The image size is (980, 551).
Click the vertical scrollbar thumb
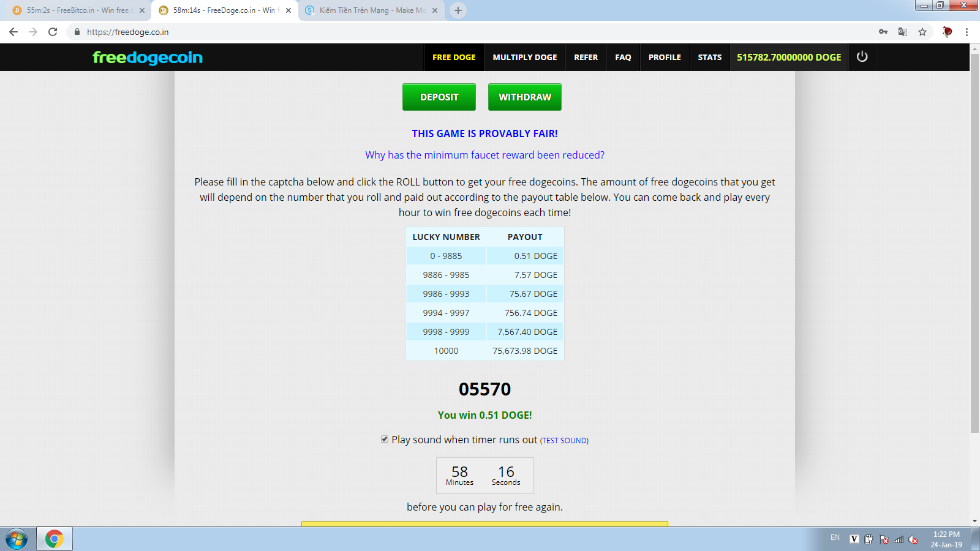(x=974, y=243)
